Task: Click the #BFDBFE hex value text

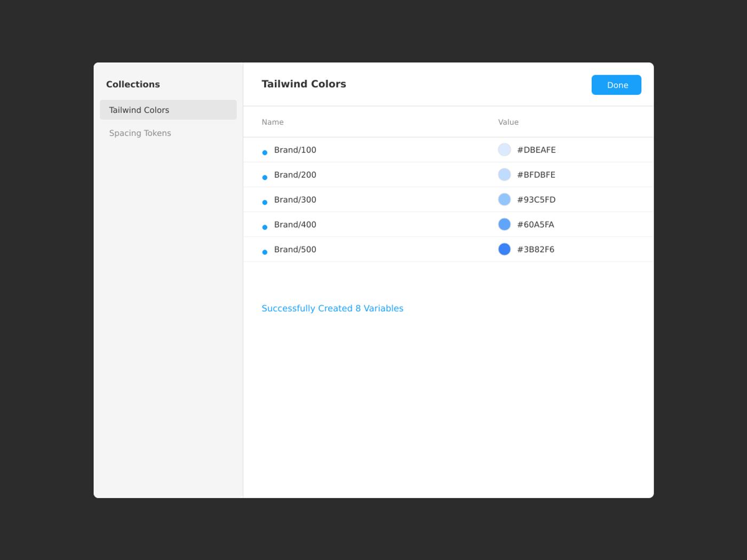Action: tap(536, 175)
